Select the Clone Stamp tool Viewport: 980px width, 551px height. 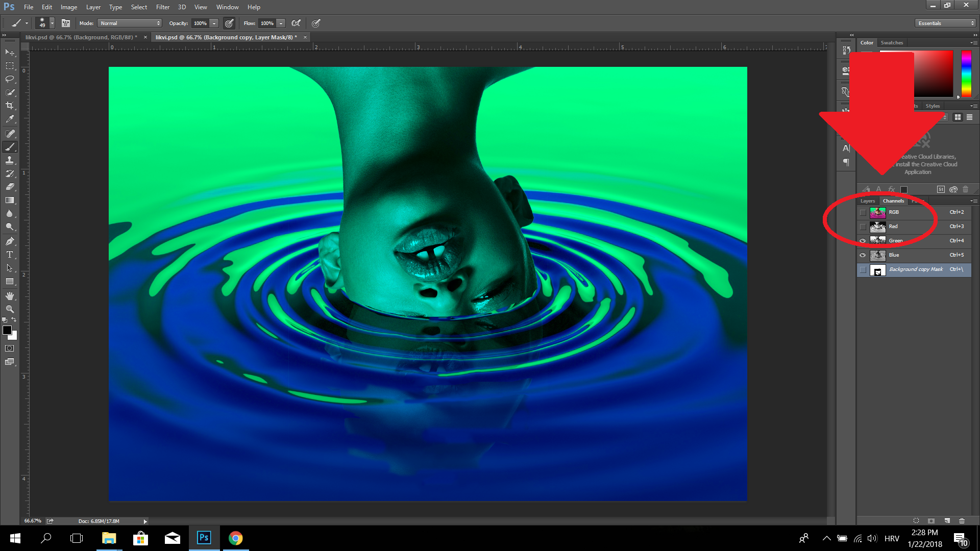10,160
